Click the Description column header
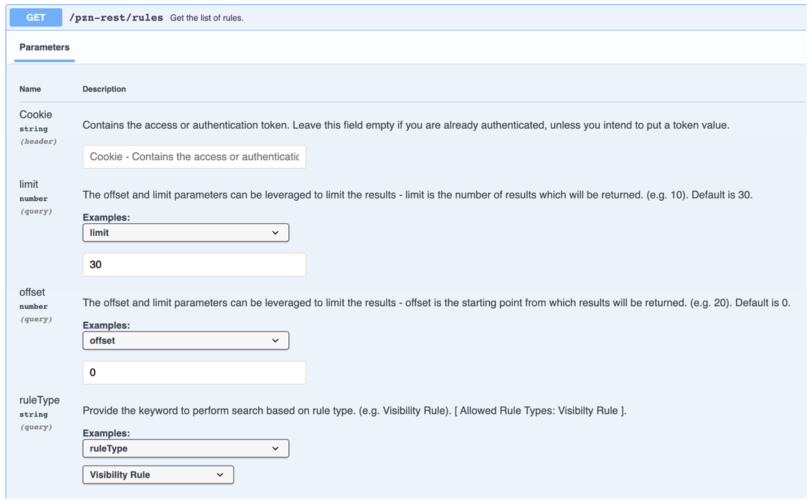 pyautogui.click(x=104, y=89)
